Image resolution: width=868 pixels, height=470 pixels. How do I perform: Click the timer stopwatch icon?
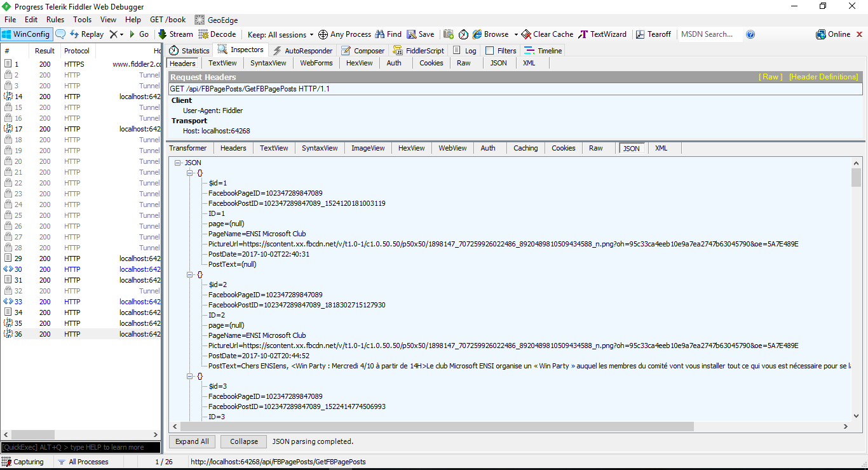pyautogui.click(x=463, y=34)
